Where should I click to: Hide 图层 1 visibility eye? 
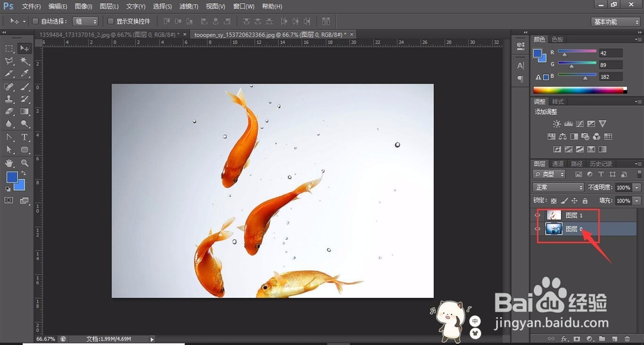[537, 215]
